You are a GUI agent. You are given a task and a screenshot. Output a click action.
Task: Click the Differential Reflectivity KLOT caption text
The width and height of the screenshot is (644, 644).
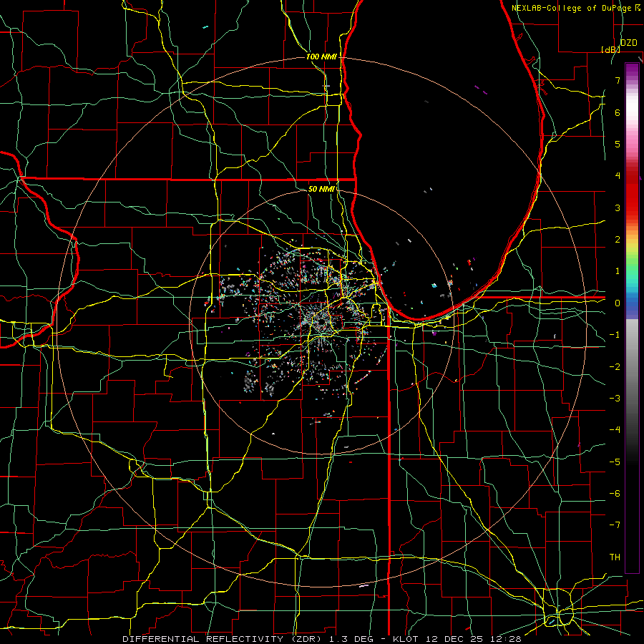(322, 639)
